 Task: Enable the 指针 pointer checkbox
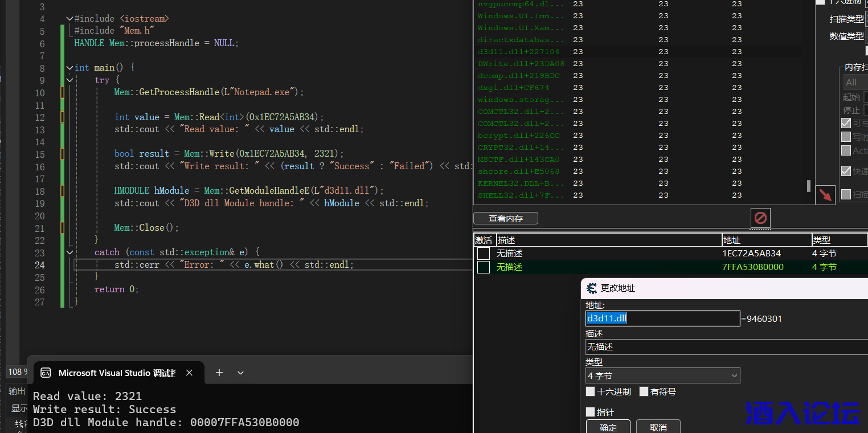coord(591,412)
